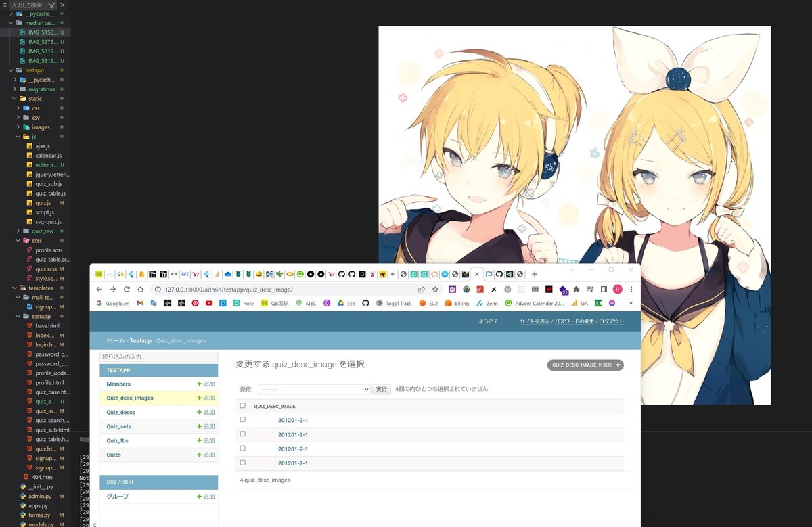Open the Gmail bookmark icon
812x527 pixels.
click(140, 303)
